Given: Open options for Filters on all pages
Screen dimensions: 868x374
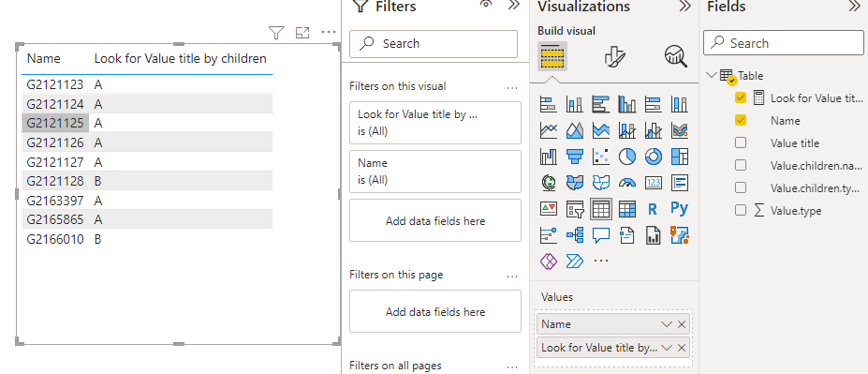Looking at the screenshot, I should (512, 367).
